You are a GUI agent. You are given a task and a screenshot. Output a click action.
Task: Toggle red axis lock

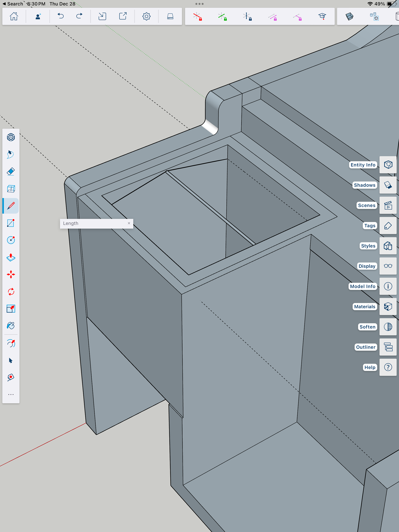tap(198, 17)
